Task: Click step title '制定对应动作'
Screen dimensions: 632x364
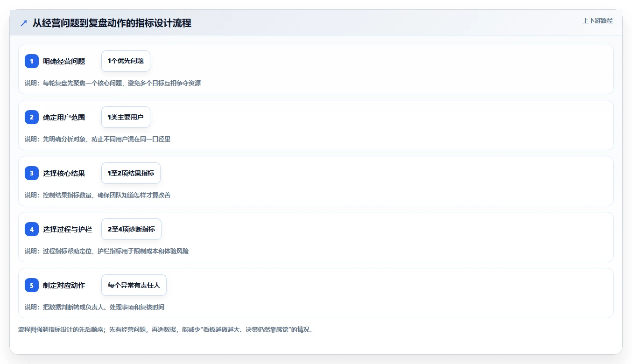Action: (x=64, y=285)
